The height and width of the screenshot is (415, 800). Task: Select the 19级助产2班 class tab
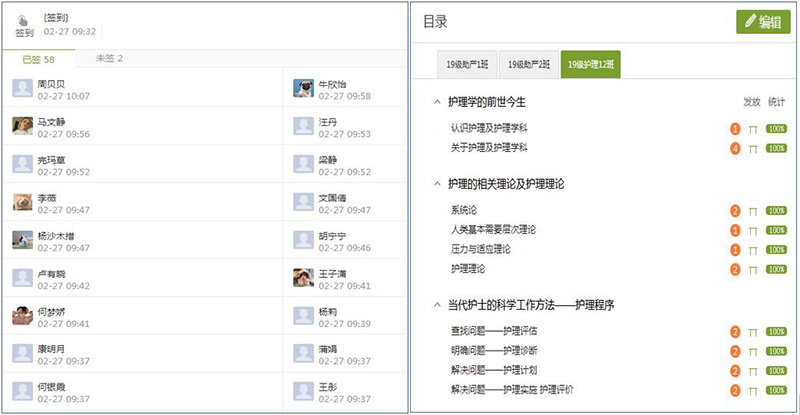(528, 64)
